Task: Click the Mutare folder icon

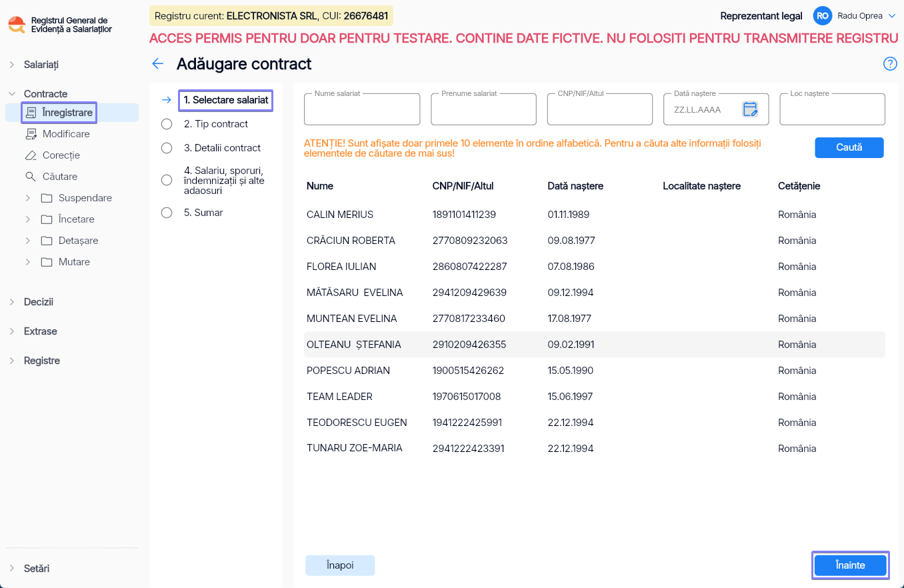Action: (x=47, y=262)
